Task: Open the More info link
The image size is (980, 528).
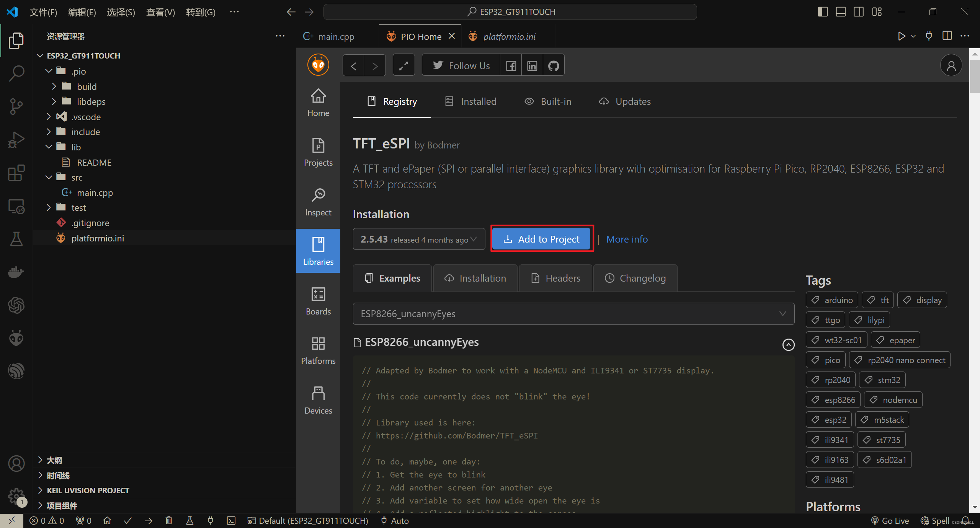Action: pos(627,239)
